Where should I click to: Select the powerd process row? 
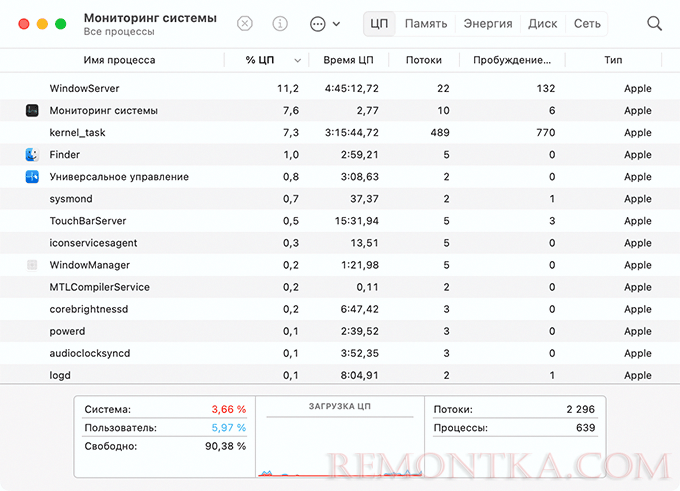click(340, 331)
